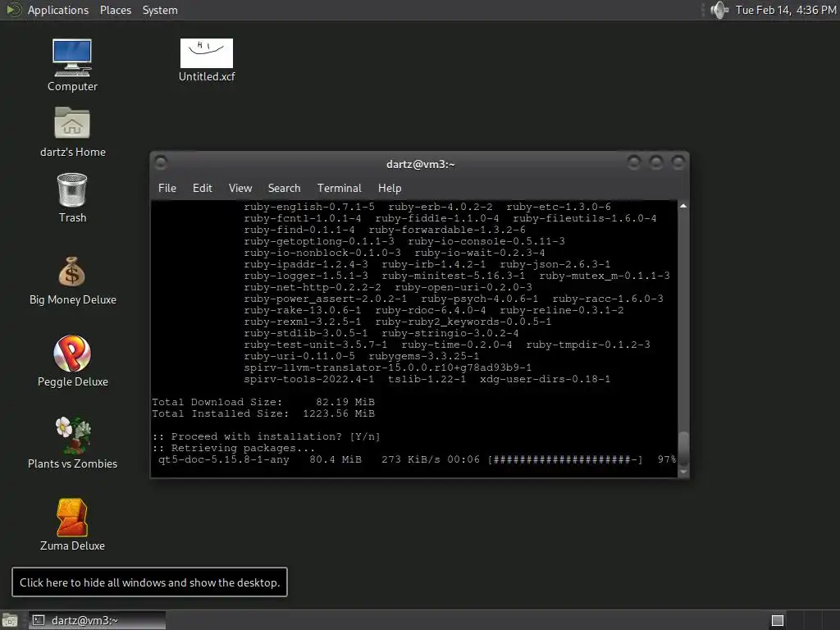This screenshot has height=630, width=840.
Task: Click the 'Total Download Size:' text
Action: pyautogui.click(x=217, y=402)
